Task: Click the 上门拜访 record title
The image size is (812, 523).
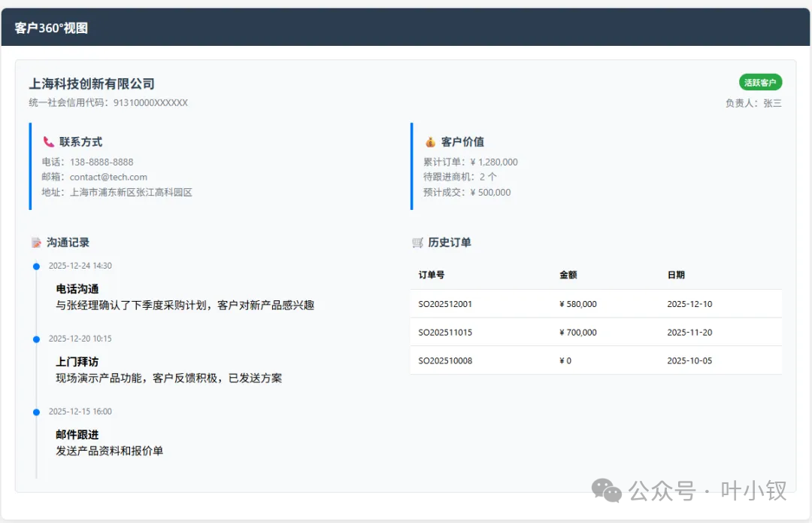Action: point(77,362)
